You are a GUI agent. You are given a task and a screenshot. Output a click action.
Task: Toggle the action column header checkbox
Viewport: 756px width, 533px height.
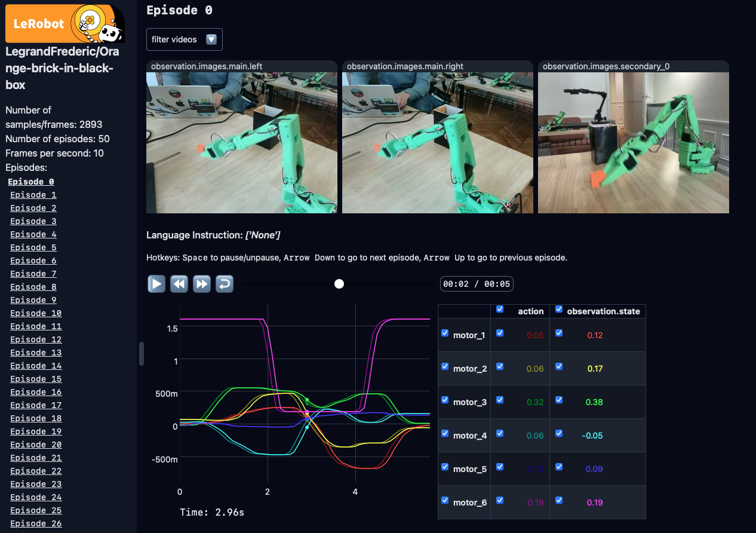[x=500, y=309]
